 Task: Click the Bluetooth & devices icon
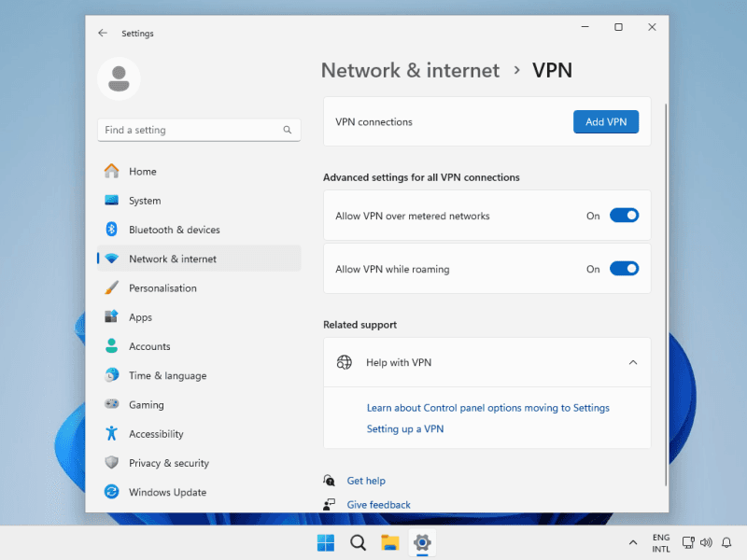(x=111, y=230)
